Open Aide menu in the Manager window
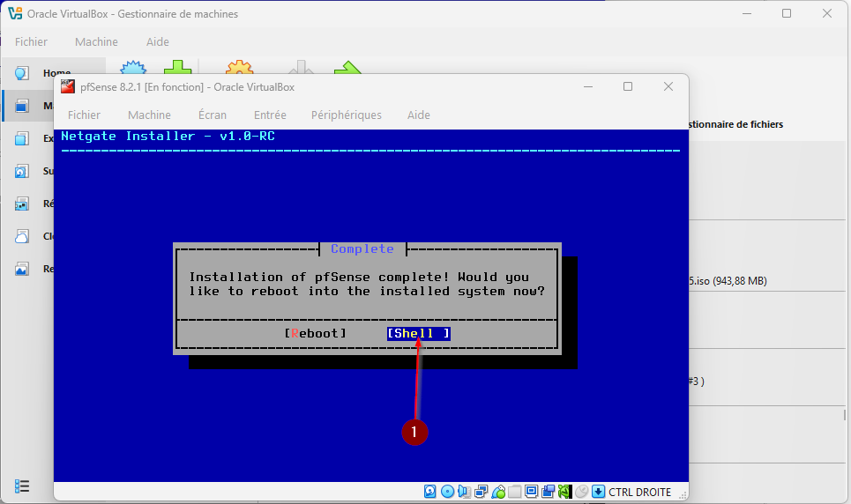 (x=158, y=41)
